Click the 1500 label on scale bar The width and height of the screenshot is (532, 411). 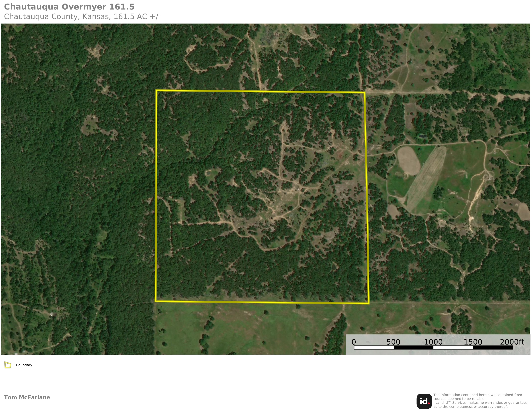click(473, 342)
